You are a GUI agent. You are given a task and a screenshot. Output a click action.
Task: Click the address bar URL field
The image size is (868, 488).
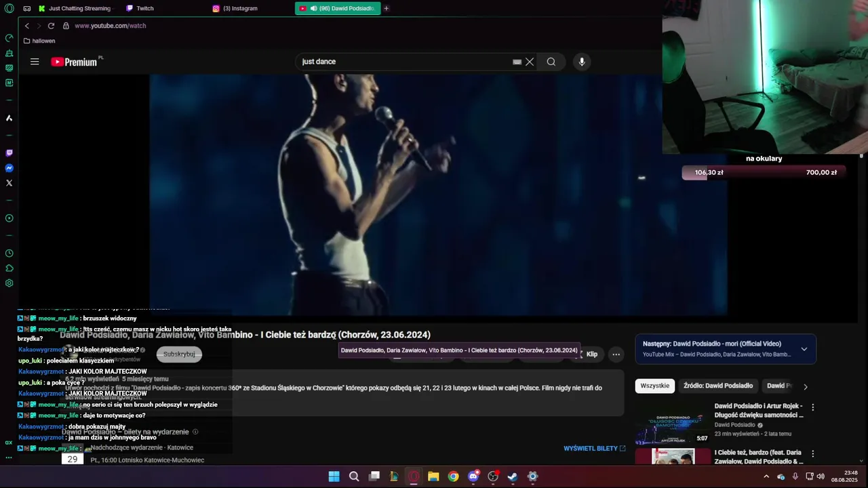click(x=110, y=26)
